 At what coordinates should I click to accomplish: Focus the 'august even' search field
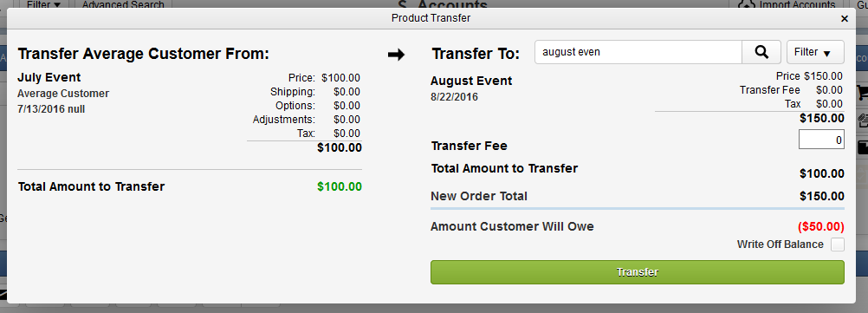click(x=638, y=52)
